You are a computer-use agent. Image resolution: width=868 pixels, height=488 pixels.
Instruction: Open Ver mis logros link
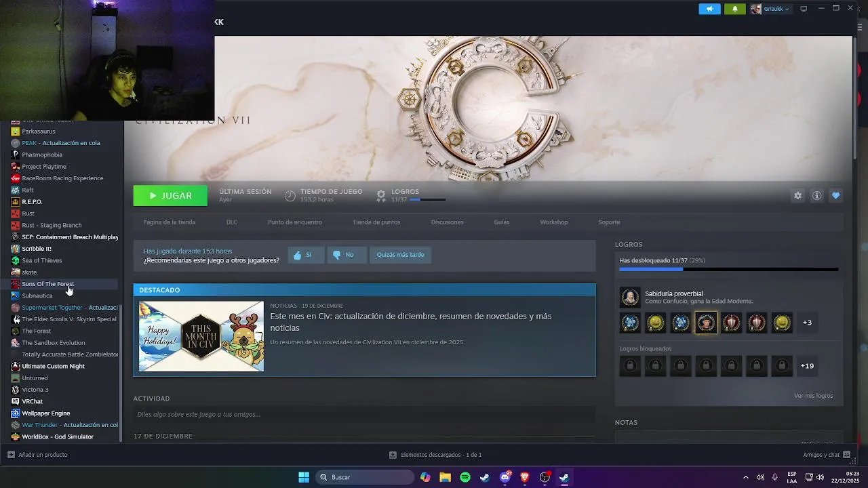tap(813, 396)
